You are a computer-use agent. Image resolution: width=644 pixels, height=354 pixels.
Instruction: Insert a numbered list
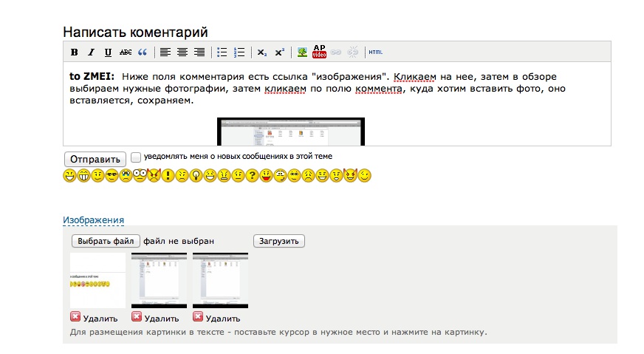pos(239,52)
